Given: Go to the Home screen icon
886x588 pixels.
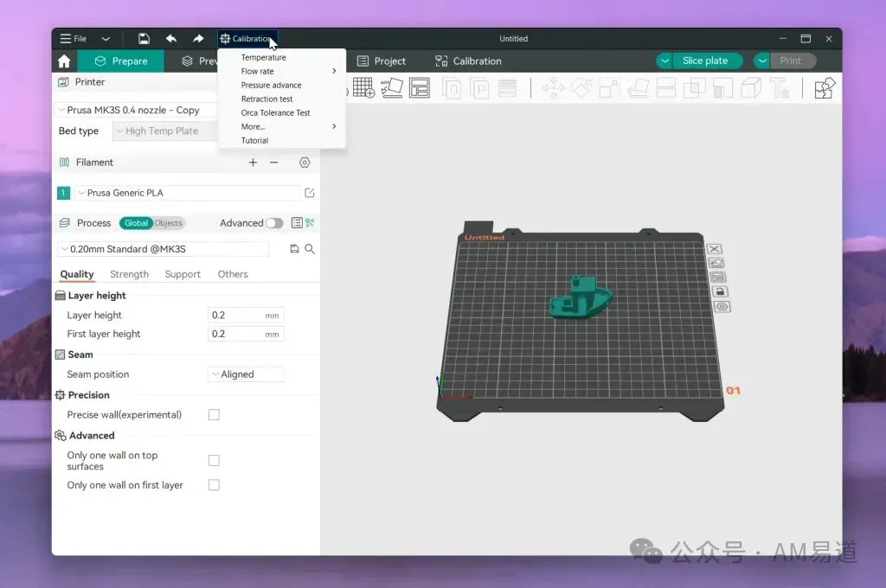Looking at the screenshot, I should (64, 61).
